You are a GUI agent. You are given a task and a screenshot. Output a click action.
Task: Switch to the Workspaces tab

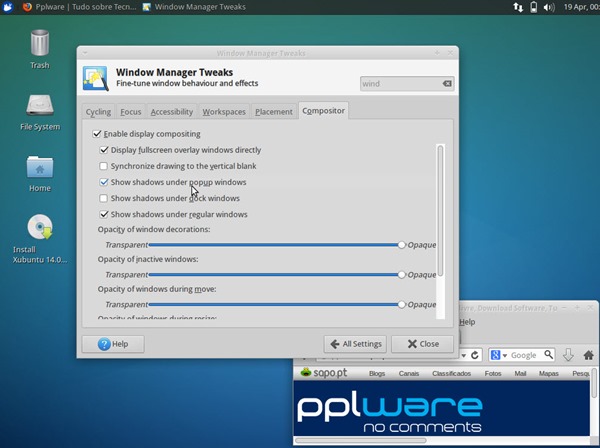point(224,112)
